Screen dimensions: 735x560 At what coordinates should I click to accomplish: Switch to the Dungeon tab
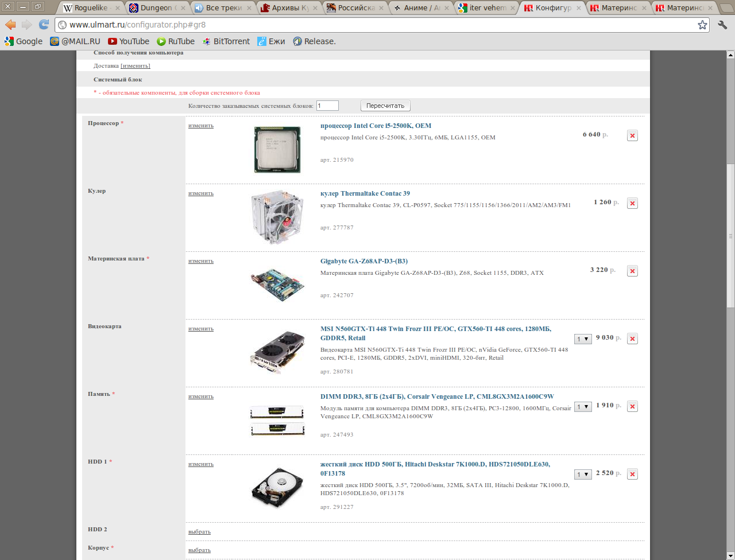point(157,8)
